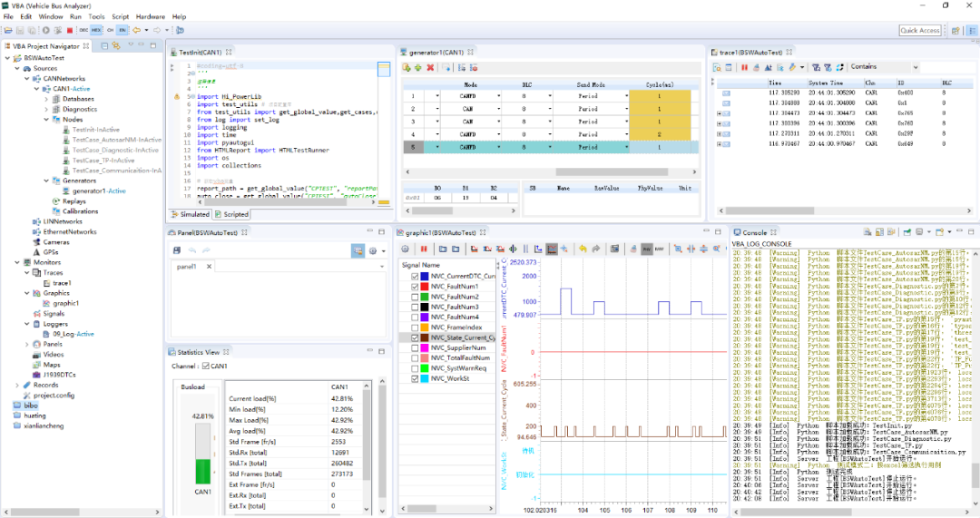Viewport: 980px width, 518px height.
Task: Select the project.config file
Action: pos(54,396)
